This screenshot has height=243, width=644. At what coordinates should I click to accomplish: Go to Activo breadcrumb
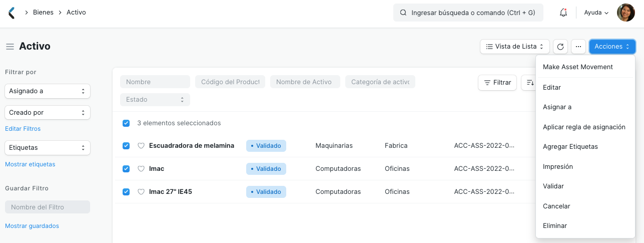(x=76, y=13)
